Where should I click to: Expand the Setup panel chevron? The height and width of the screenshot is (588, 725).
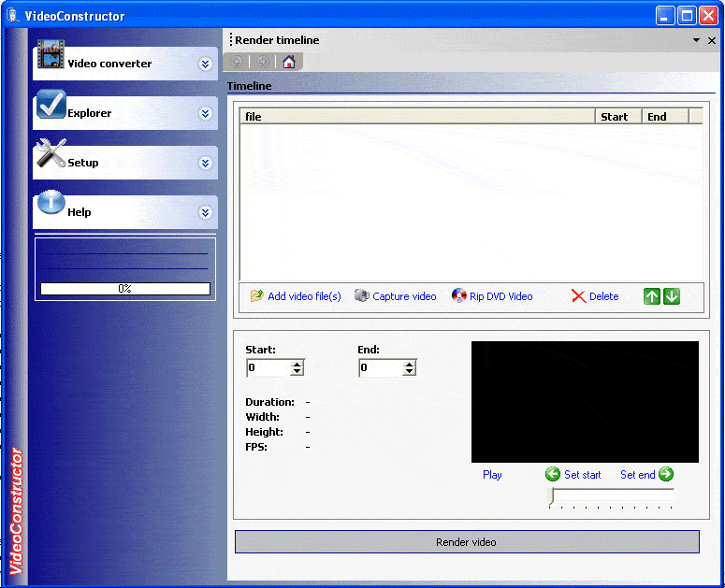(x=205, y=164)
